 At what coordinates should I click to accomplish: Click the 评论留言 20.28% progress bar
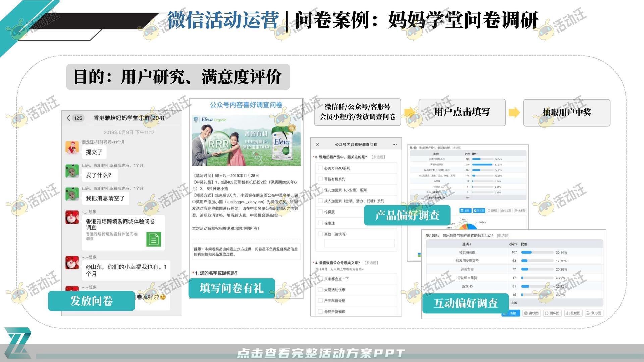point(537,269)
